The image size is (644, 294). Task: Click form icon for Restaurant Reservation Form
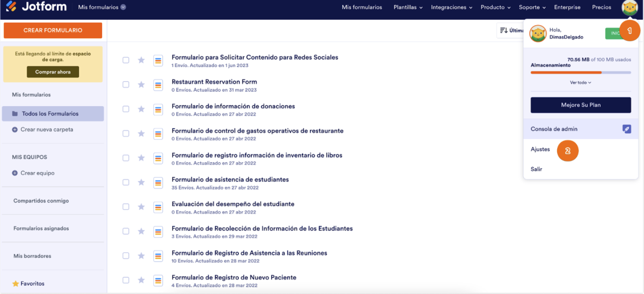pos(158,85)
